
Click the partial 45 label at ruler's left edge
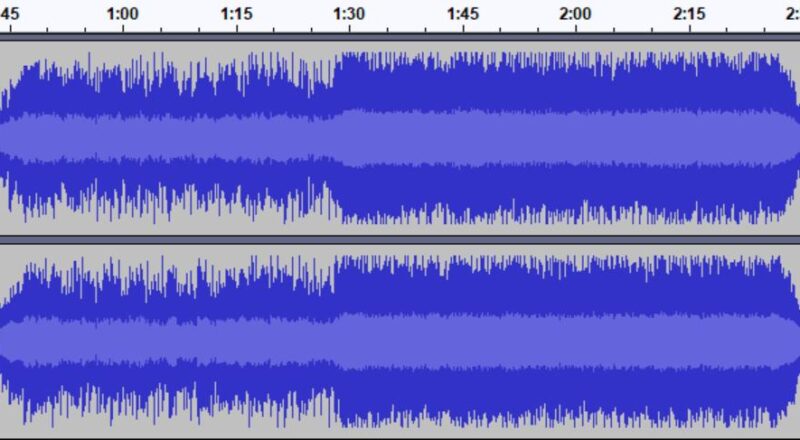[x=9, y=14]
